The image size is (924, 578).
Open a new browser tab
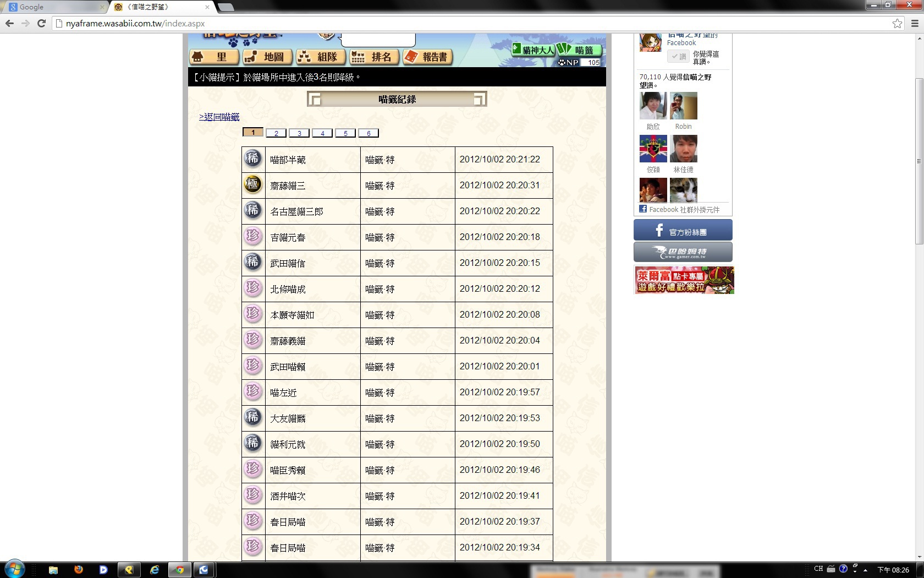tap(226, 7)
